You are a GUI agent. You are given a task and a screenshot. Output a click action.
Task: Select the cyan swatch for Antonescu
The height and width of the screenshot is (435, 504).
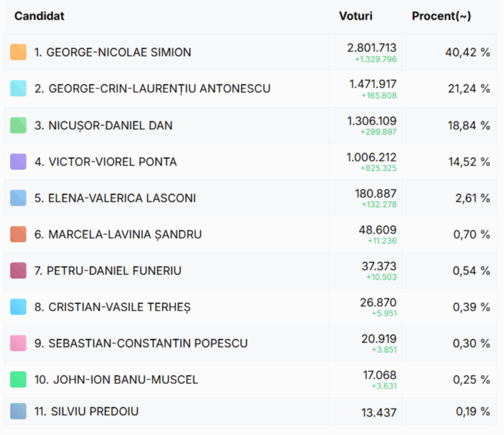pos(18,89)
